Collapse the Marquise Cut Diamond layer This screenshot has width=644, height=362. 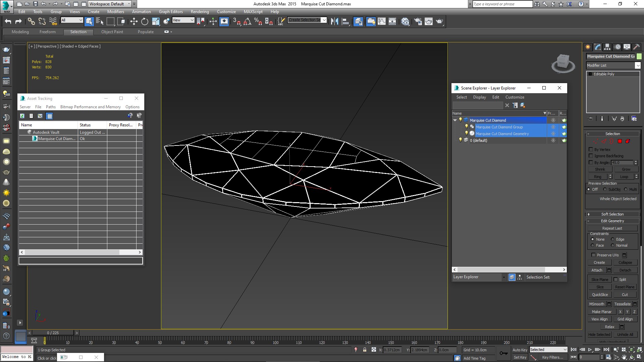coord(455,120)
